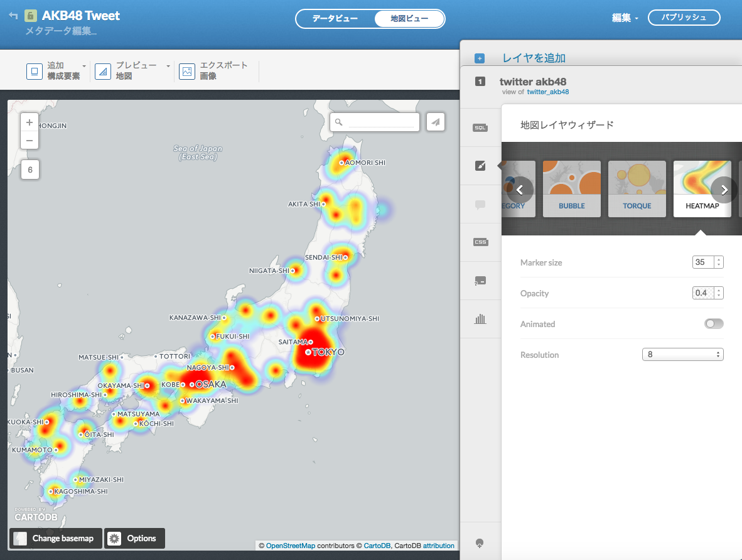Screen dimensions: 742x560
Task: Select the CATEGORY wizard type
Action: pos(519,189)
